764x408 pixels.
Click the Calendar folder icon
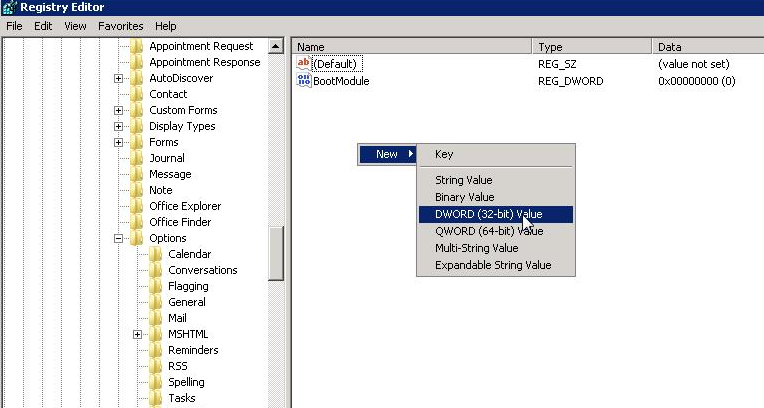[x=156, y=254]
